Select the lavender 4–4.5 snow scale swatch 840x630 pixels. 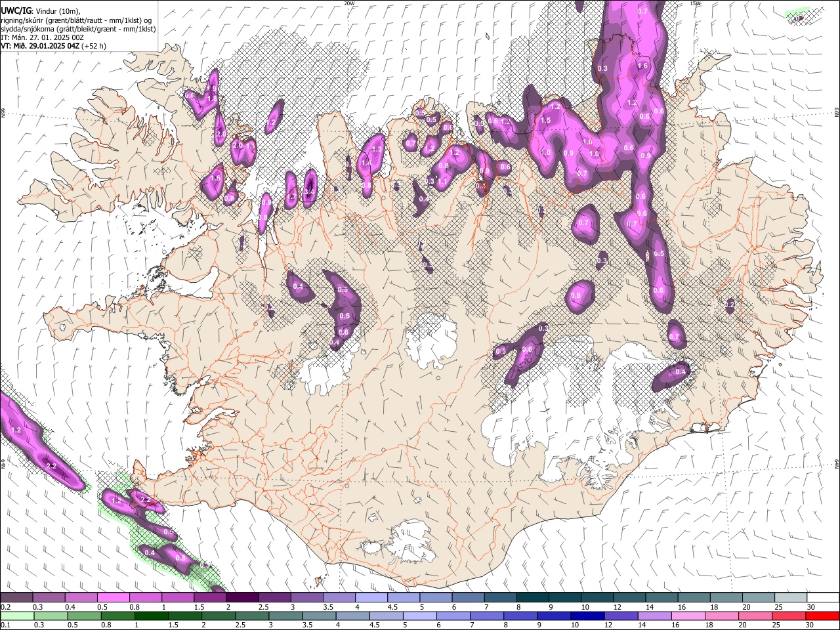click(371, 597)
